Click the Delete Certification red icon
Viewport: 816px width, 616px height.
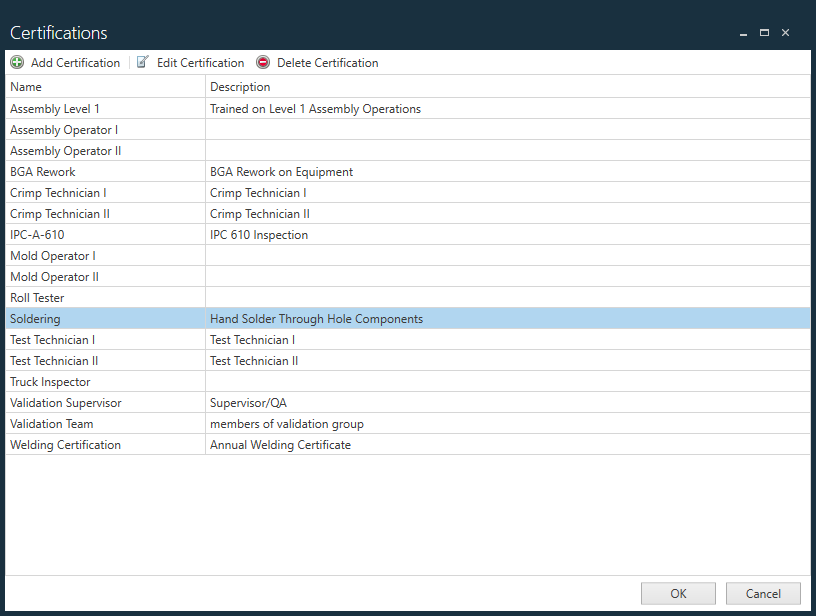(x=262, y=62)
